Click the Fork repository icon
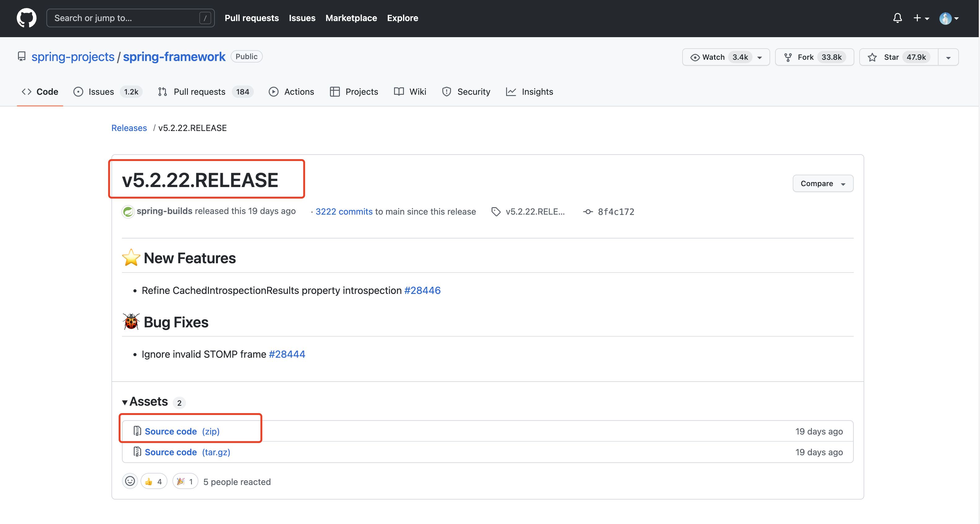The width and height of the screenshot is (980, 524). coord(787,56)
